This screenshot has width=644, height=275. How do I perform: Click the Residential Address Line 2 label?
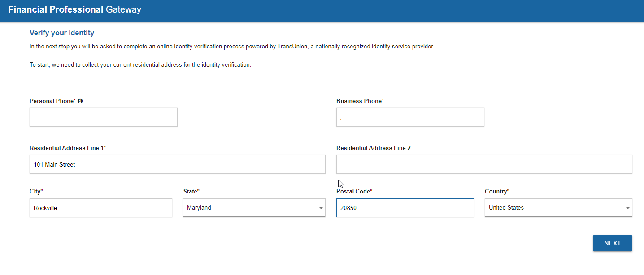click(x=373, y=148)
